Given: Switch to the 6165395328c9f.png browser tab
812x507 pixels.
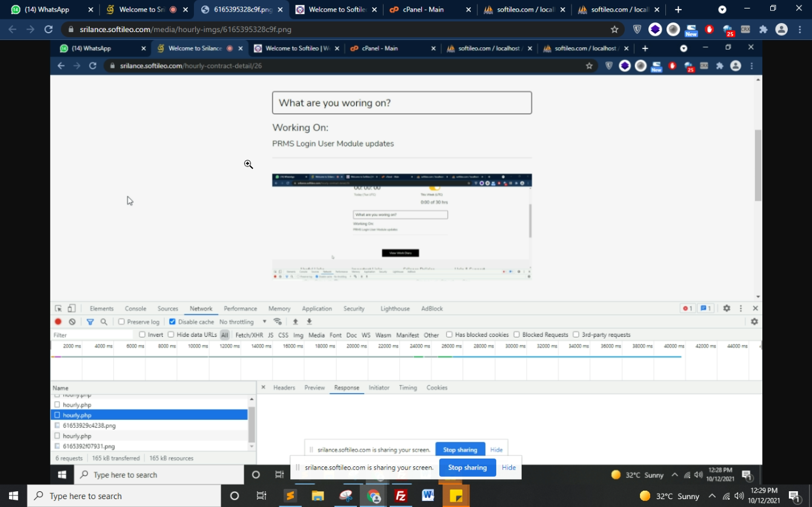Looking at the screenshot, I should [x=242, y=10].
